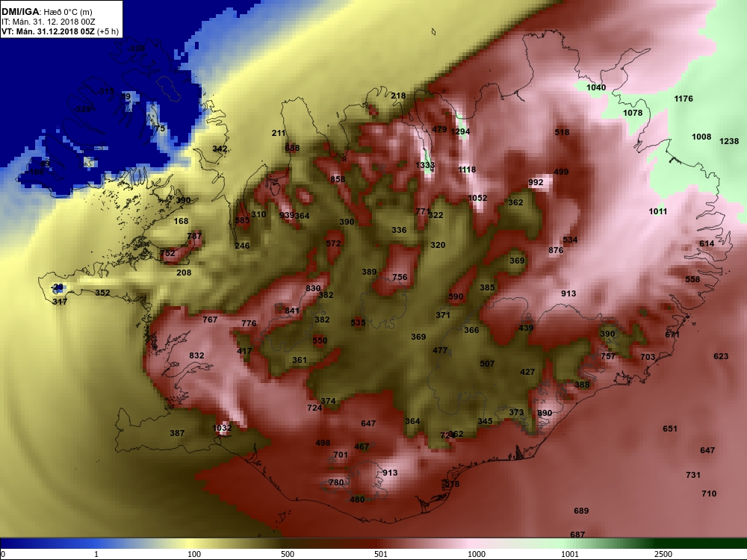Click the map value "780"
747x560 pixels.
(x=336, y=482)
